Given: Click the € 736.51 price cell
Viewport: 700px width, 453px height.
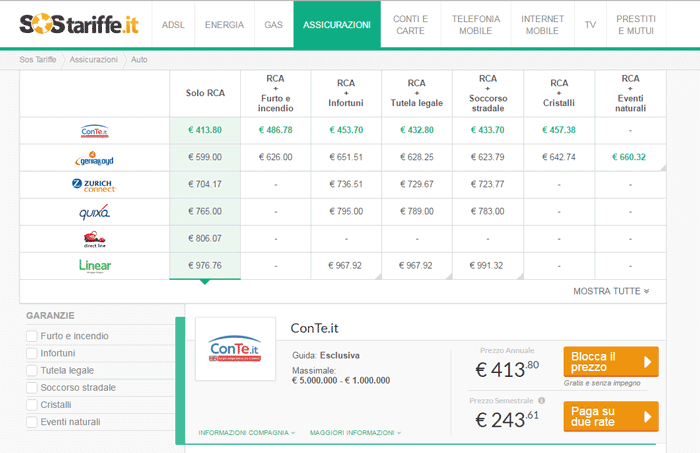Looking at the screenshot, I should 346,184.
